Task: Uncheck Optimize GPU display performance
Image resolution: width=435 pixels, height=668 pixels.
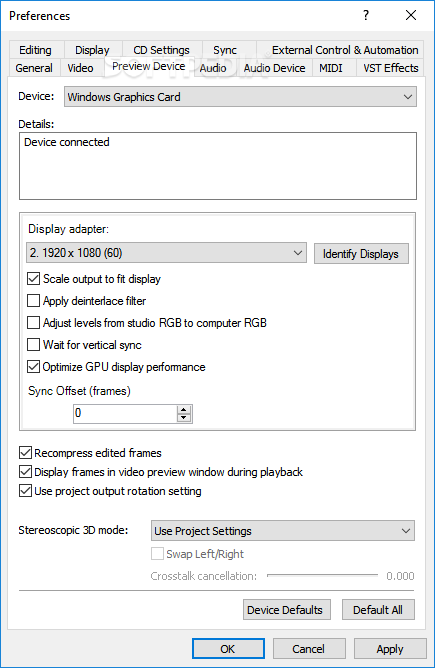Action: pyautogui.click(x=33, y=366)
